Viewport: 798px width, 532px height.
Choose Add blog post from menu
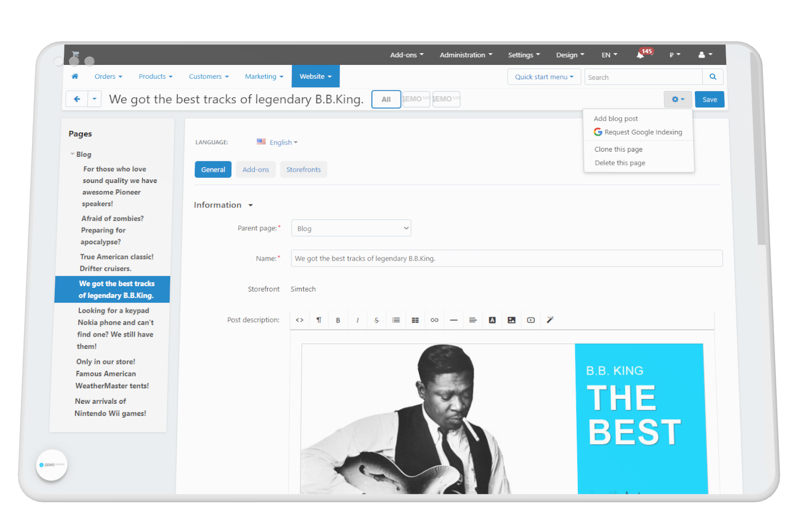click(616, 119)
